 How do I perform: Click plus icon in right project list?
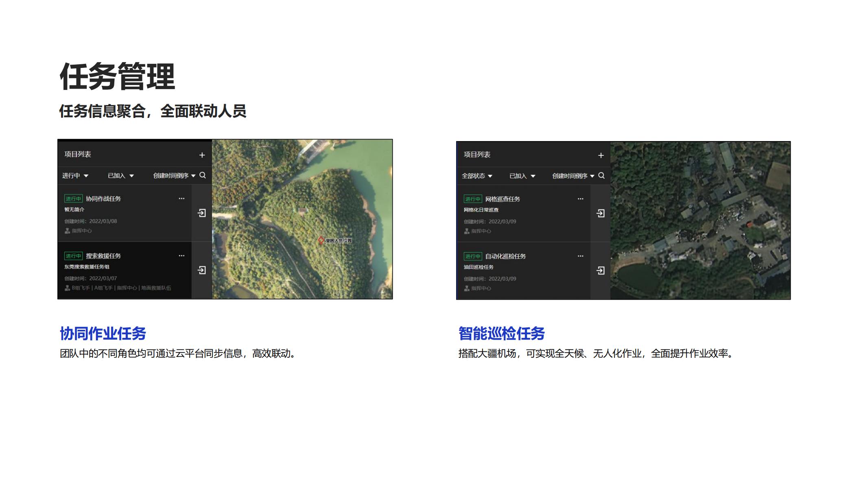pos(601,155)
